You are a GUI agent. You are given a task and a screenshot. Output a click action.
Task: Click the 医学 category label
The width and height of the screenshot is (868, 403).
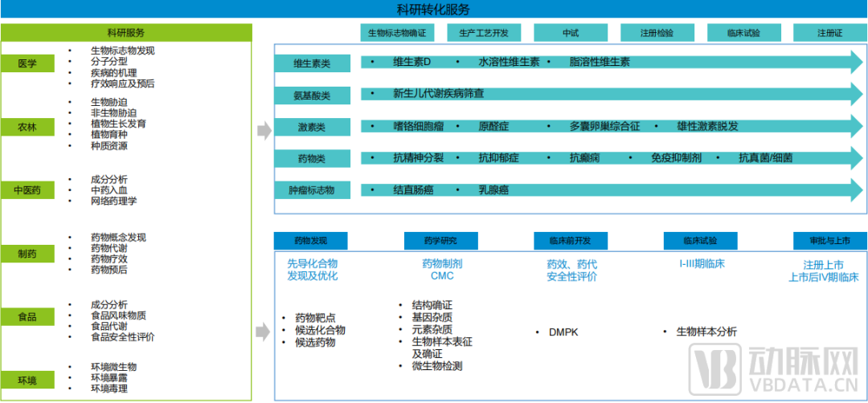(x=27, y=63)
